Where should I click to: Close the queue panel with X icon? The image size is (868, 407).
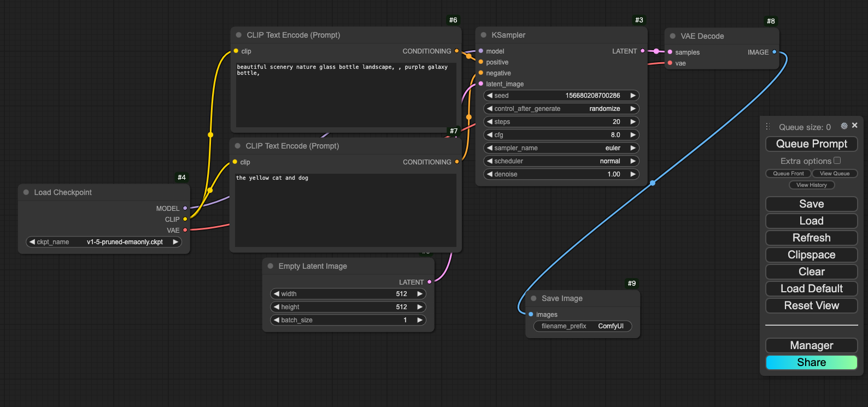(855, 126)
